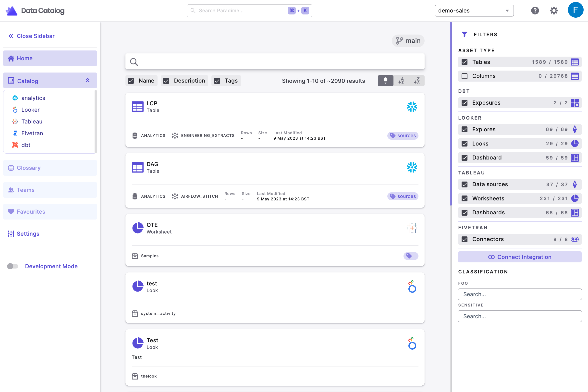Click Close Sidebar link
The image size is (588, 392).
[32, 36]
